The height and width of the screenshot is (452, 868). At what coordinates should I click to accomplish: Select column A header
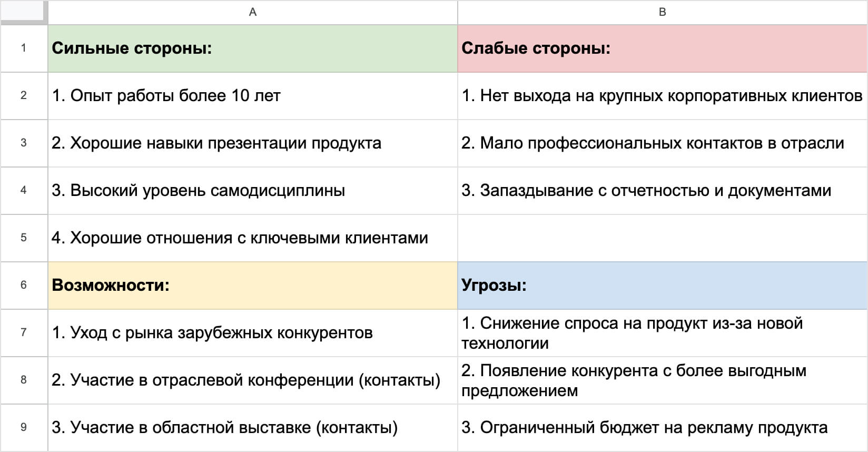252,12
